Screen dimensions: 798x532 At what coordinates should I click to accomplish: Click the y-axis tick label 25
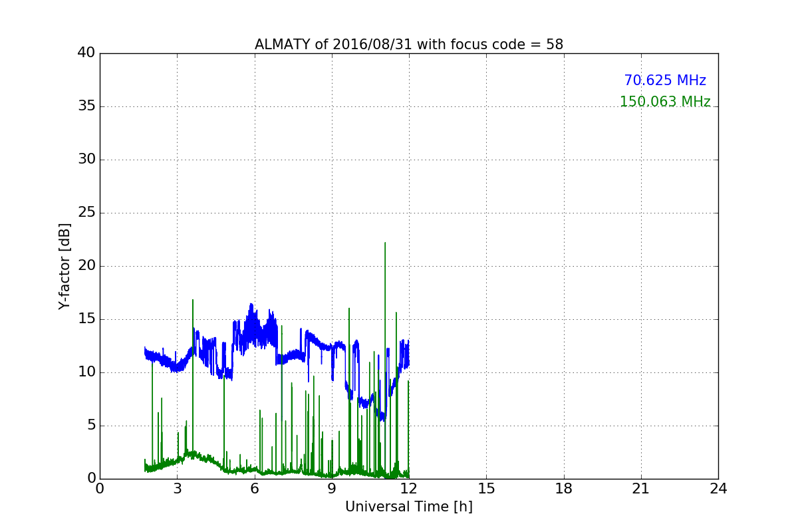pos(86,213)
